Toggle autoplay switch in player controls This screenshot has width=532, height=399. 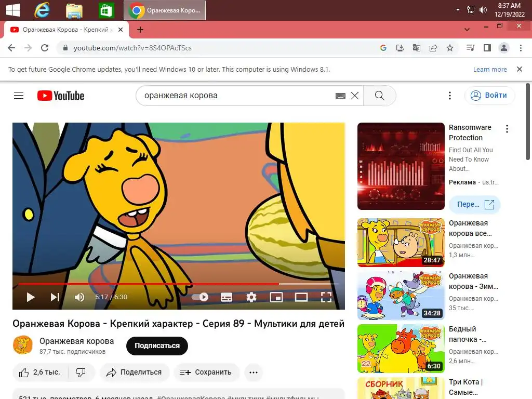[x=200, y=297]
